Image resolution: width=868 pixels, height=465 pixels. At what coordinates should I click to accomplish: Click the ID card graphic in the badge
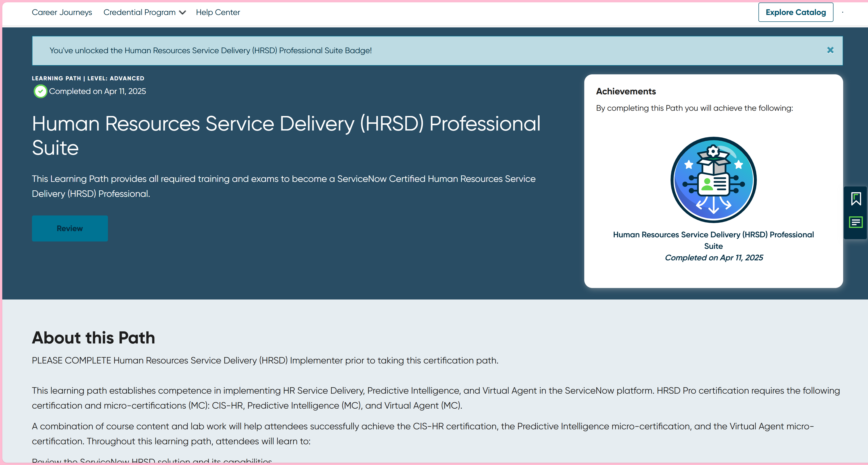[x=713, y=184]
